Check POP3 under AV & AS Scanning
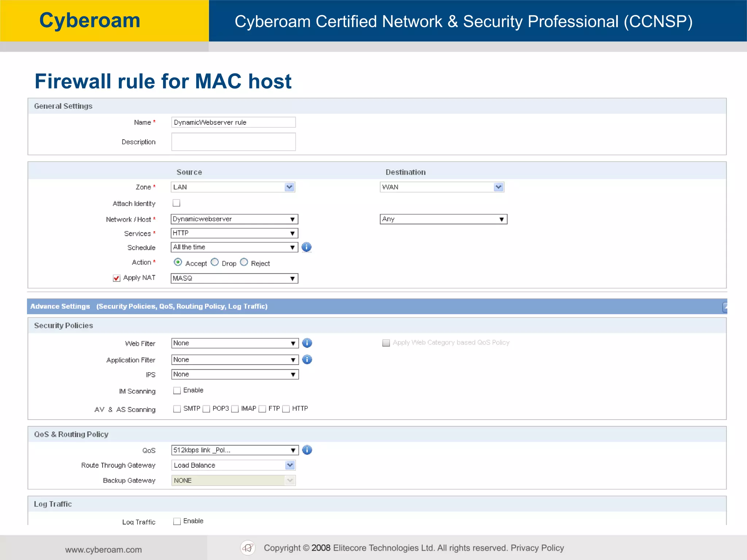Image resolution: width=747 pixels, height=560 pixels. point(206,409)
